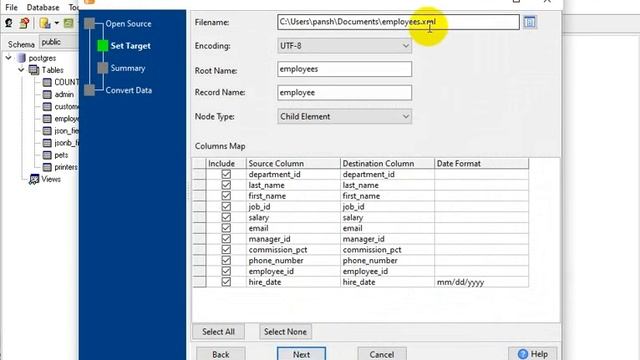Click the green toolbar icon in main window

(69, 23)
